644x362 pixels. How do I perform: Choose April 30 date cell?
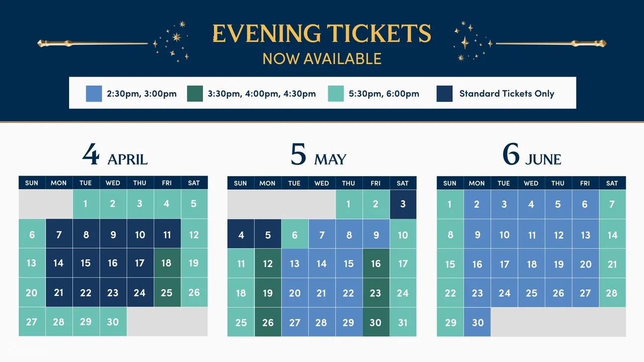(113, 322)
